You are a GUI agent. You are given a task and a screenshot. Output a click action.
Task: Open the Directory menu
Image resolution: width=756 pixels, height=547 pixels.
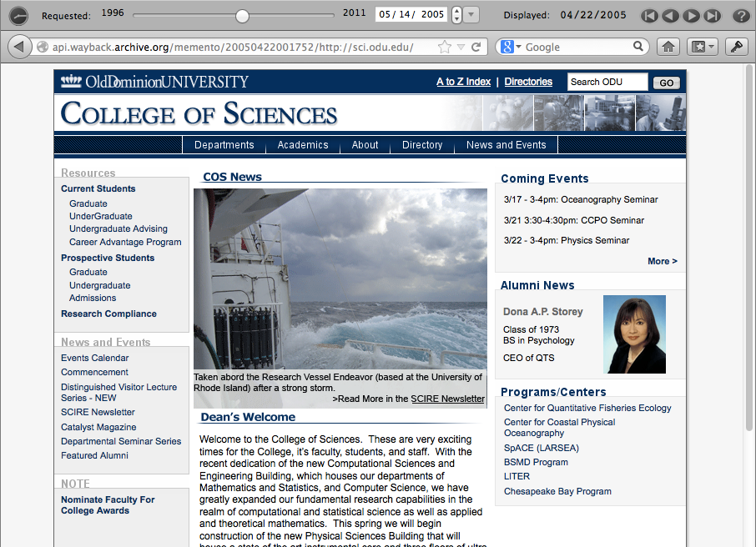point(422,145)
